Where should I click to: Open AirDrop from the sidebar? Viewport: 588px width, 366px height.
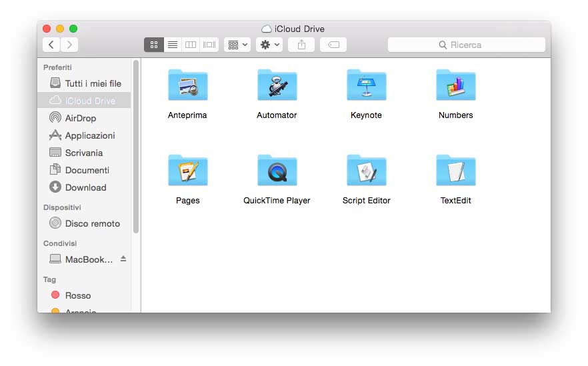click(x=85, y=118)
